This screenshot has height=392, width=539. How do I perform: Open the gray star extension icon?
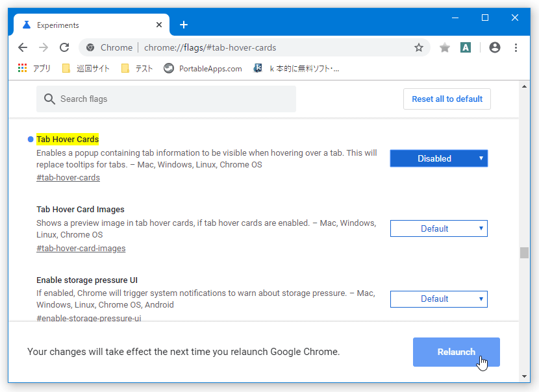444,47
